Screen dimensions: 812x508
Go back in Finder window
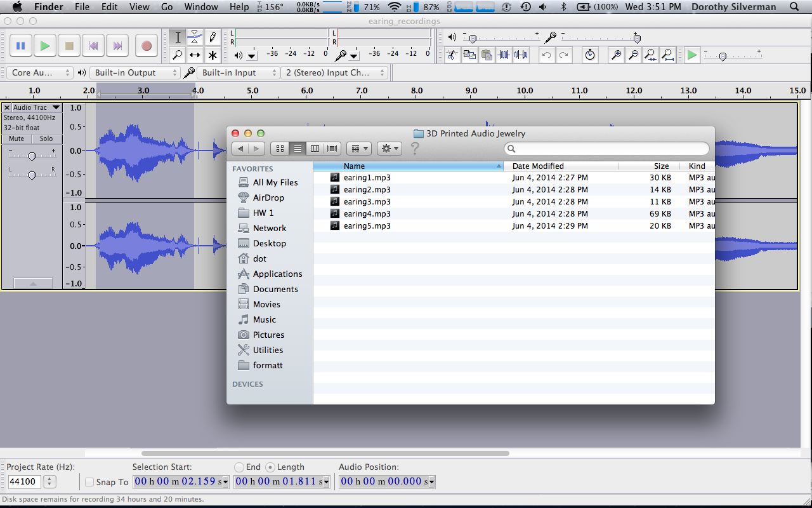pos(240,149)
